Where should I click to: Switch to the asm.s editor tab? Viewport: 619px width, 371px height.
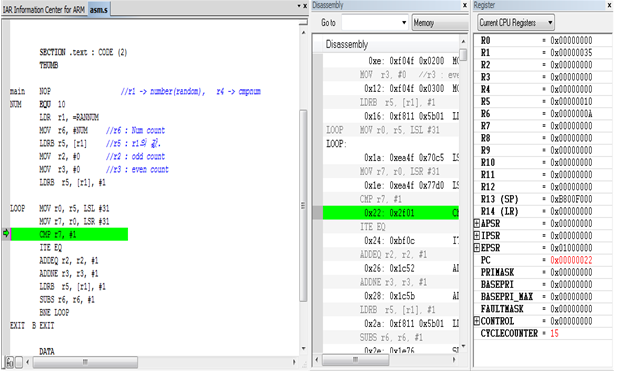pos(98,9)
